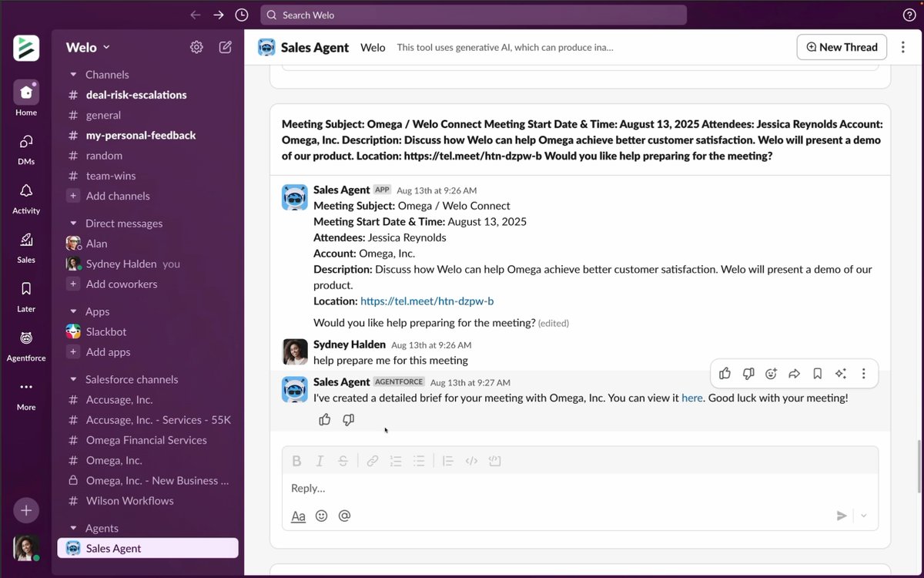Open workspace settings gear icon
This screenshot has height=578, width=924.
(x=196, y=47)
